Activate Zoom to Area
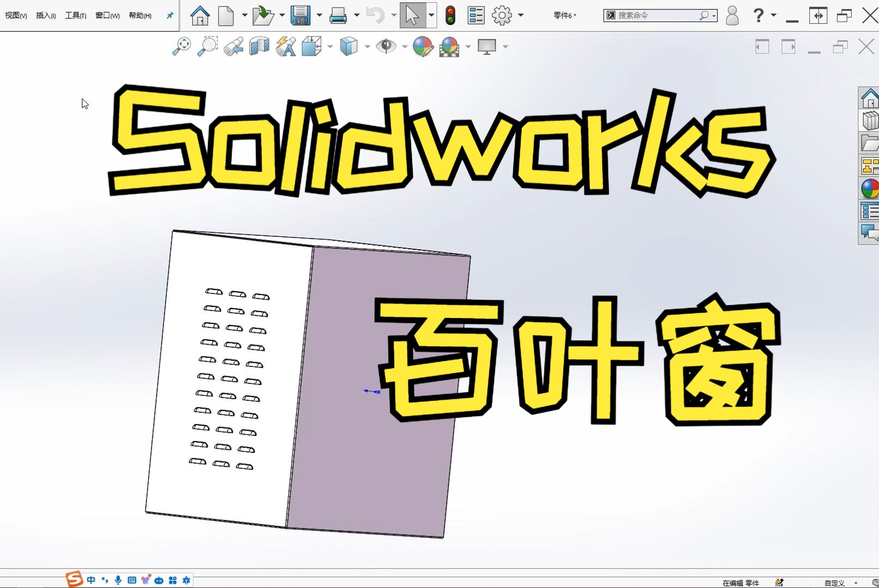Screen dimensions: 879x588 (x=207, y=46)
